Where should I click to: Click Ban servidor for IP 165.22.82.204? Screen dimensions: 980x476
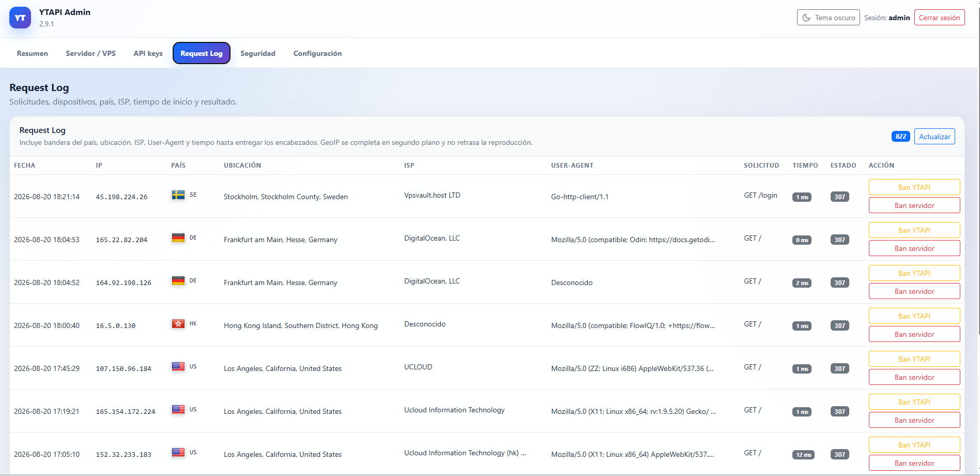pos(914,248)
